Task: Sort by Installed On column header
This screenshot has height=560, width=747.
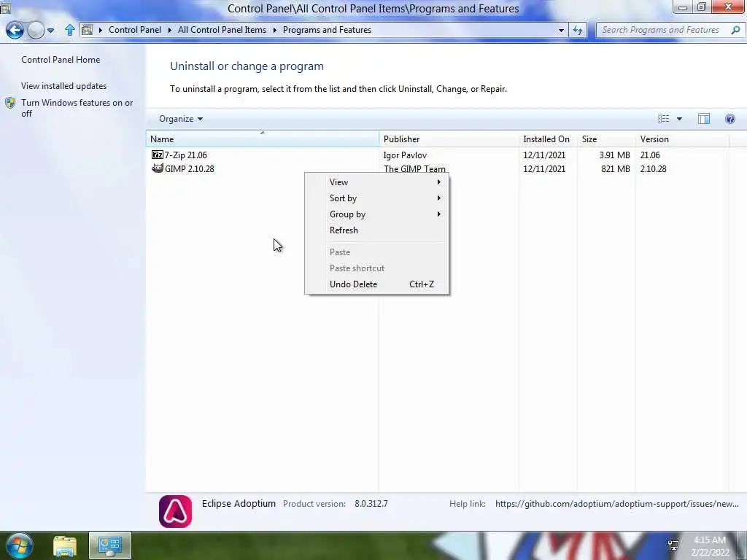Action: 548,139
